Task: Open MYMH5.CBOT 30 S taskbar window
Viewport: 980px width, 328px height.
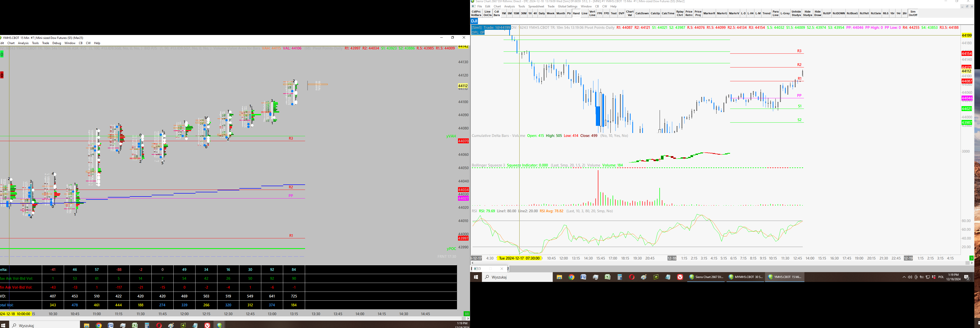Action: coord(745,277)
